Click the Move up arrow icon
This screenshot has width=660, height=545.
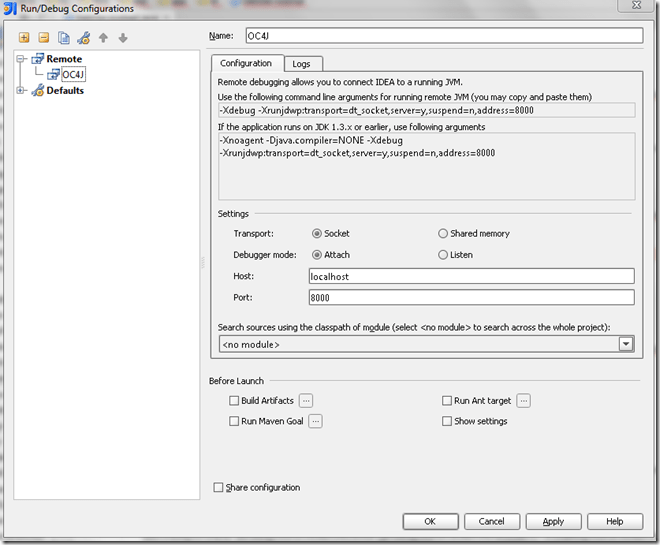pyautogui.click(x=103, y=38)
